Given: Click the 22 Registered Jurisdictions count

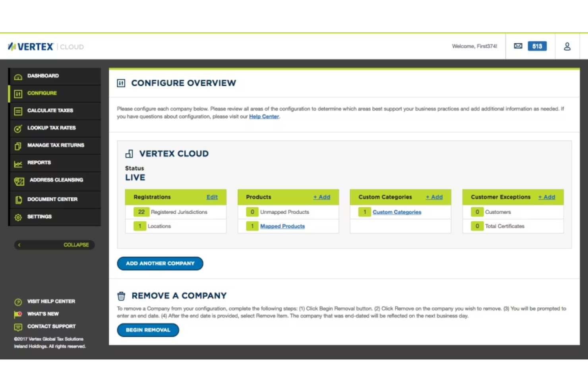Looking at the screenshot, I should [141, 212].
